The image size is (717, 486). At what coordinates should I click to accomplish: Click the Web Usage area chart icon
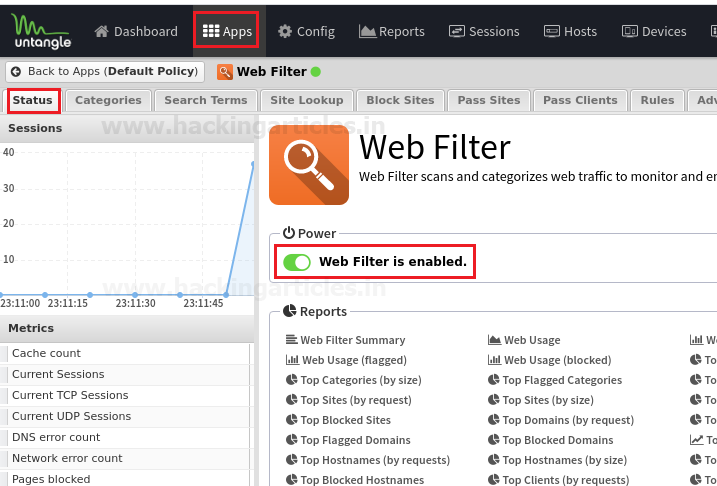494,339
